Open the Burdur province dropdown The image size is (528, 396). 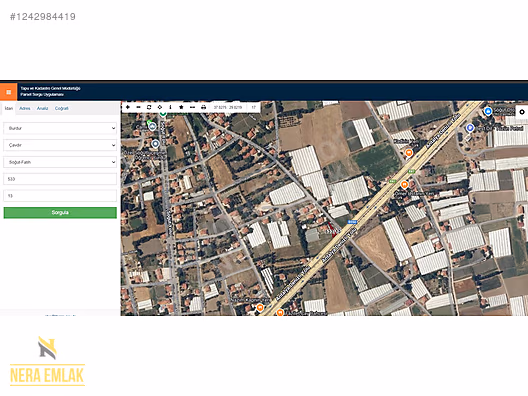[60, 128]
